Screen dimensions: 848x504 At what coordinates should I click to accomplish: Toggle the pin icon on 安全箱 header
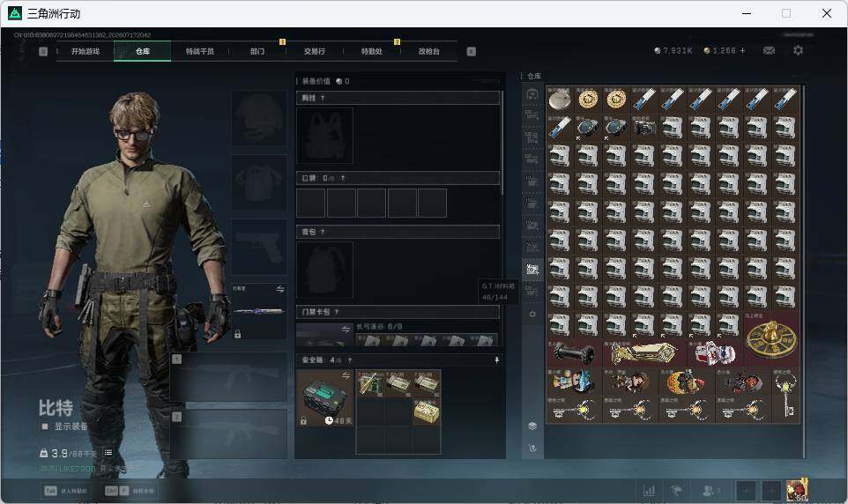[496, 359]
